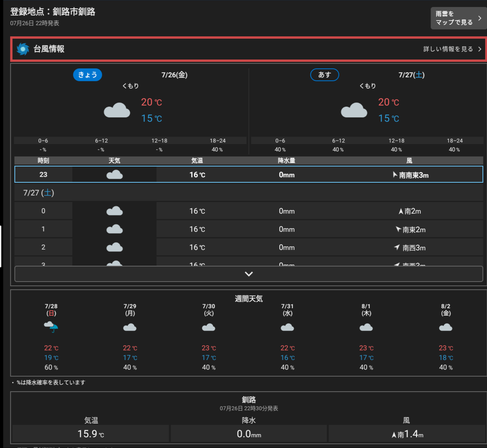Click the cloud icon in the 23 o'clock row

point(114,175)
